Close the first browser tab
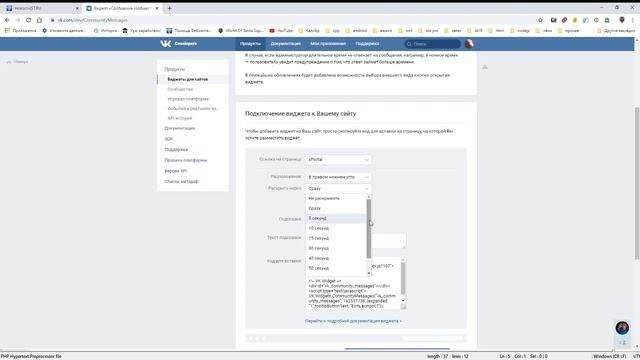 tap(77, 8)
